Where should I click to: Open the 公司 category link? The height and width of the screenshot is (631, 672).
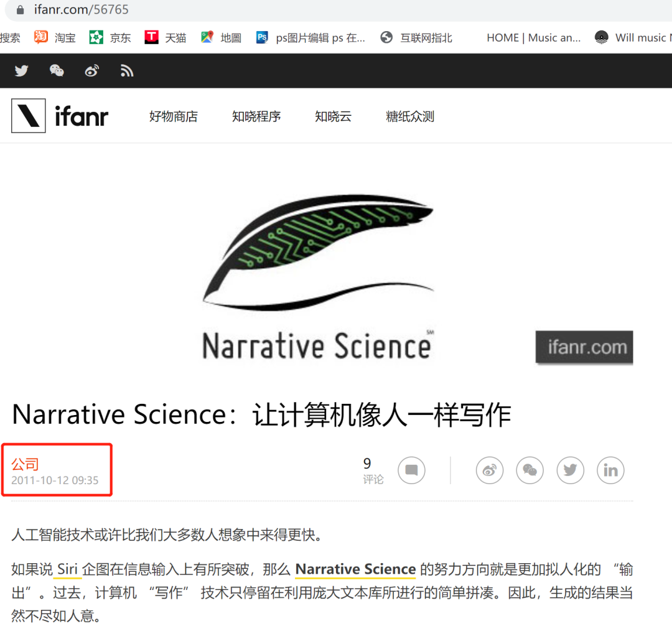[24, 463]
